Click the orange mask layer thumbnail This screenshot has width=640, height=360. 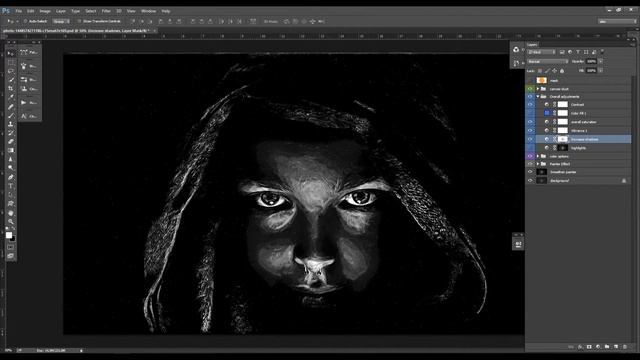coord(542,80)
